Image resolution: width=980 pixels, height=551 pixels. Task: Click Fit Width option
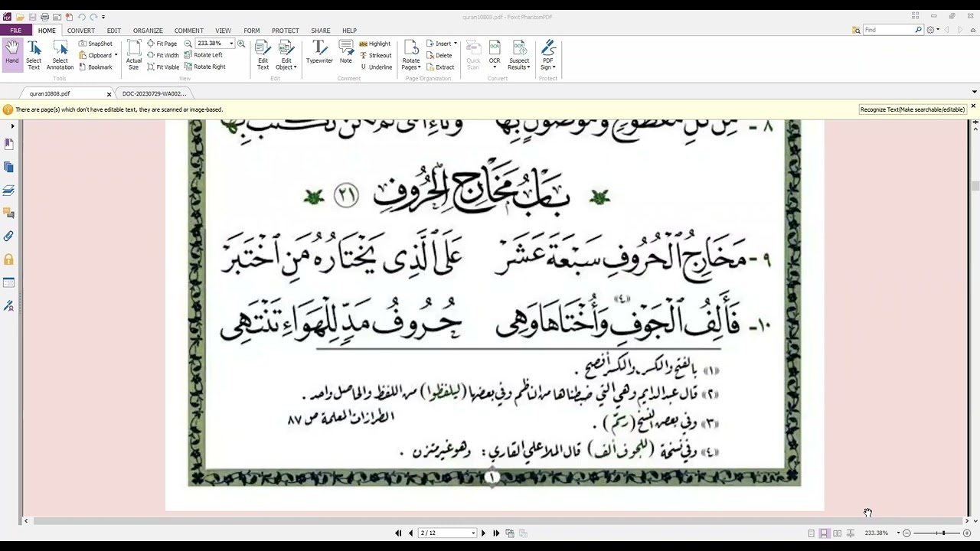(162, 55)
